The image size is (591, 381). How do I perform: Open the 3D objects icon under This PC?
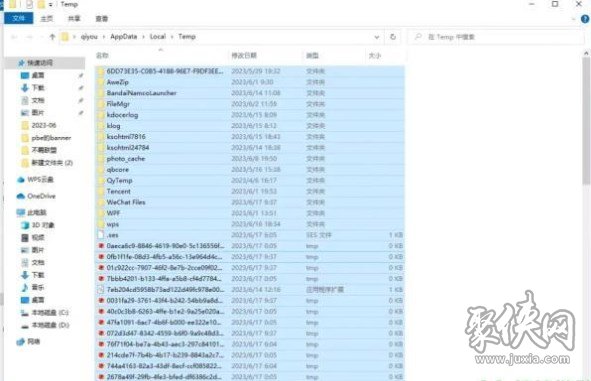pos(25,225)
